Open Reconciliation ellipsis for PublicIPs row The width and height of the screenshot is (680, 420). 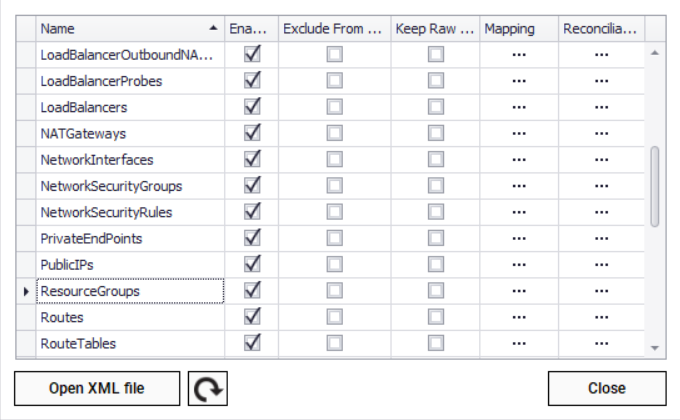601,265
